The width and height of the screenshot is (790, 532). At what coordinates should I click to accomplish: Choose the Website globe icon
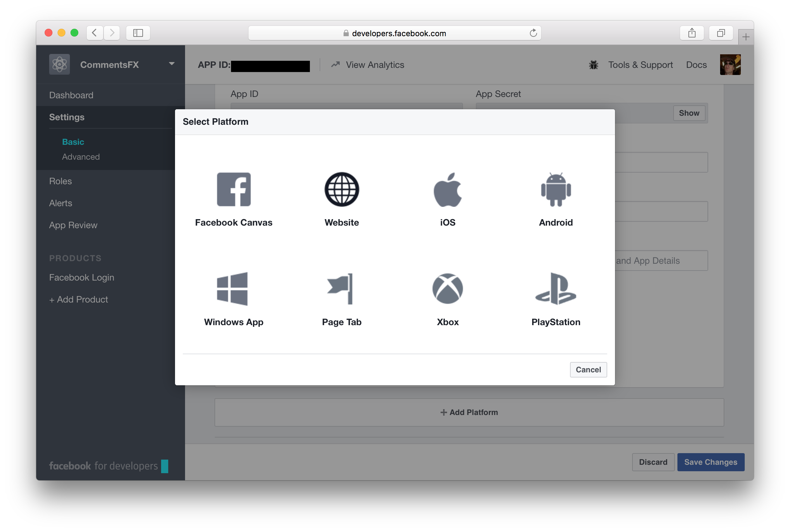(x=342, y=189)
